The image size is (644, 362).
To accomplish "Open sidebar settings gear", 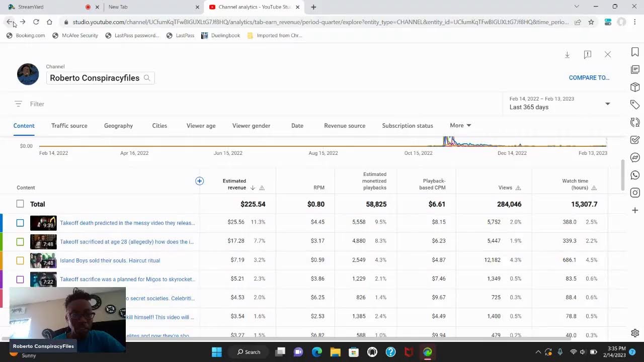I will click(x=635, y=333).
